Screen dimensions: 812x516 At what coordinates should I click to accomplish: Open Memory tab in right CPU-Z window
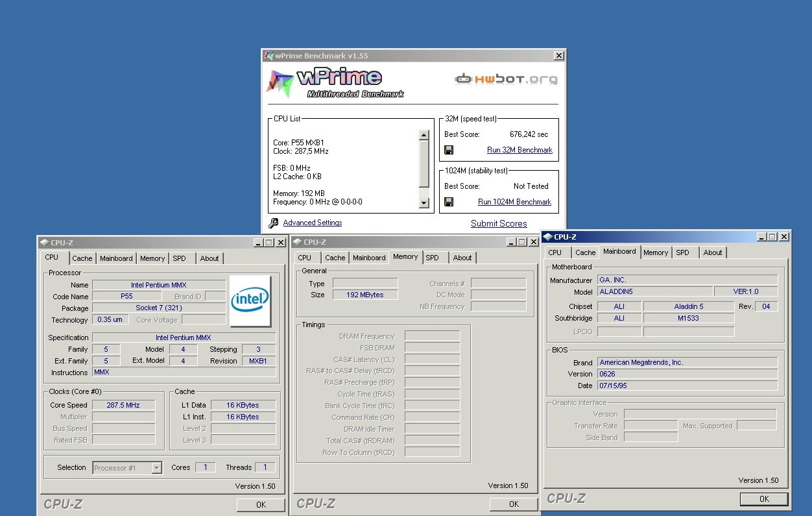[x=656, y=252]
